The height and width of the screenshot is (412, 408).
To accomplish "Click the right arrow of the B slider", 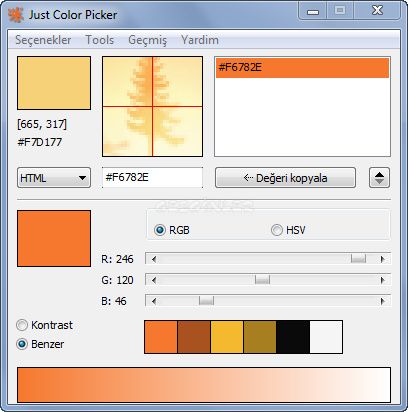I will click(383, 302).
